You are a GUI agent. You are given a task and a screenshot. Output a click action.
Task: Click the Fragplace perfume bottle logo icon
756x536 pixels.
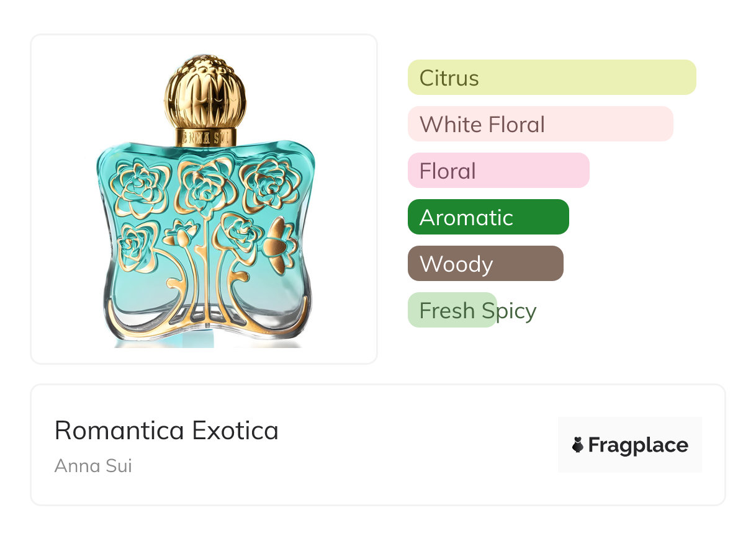point(578,445)
